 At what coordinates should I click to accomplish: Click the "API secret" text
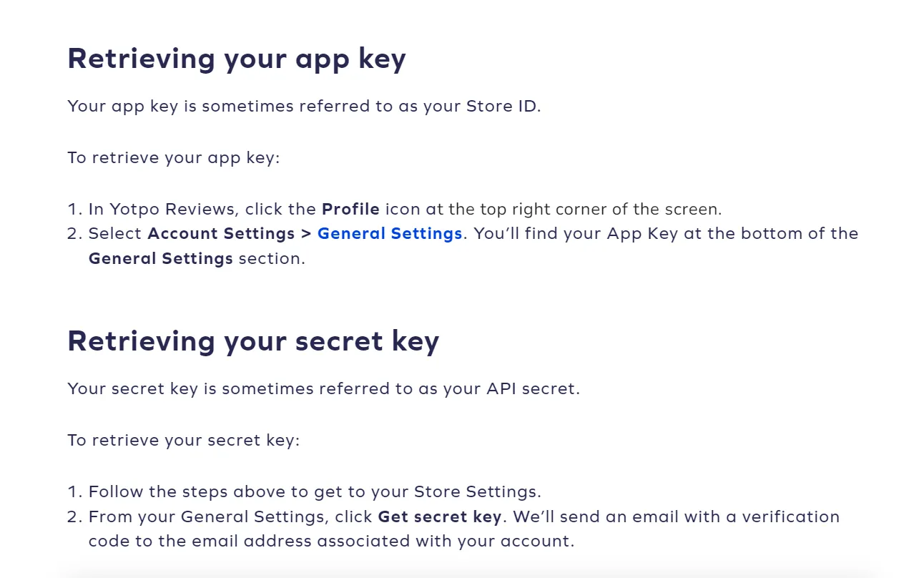(531, 389)
